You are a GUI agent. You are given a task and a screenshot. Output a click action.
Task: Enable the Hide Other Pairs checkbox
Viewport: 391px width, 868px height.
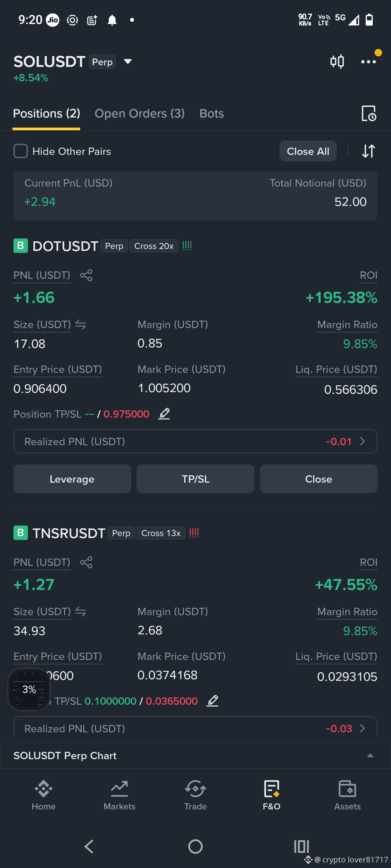[21, 151]
